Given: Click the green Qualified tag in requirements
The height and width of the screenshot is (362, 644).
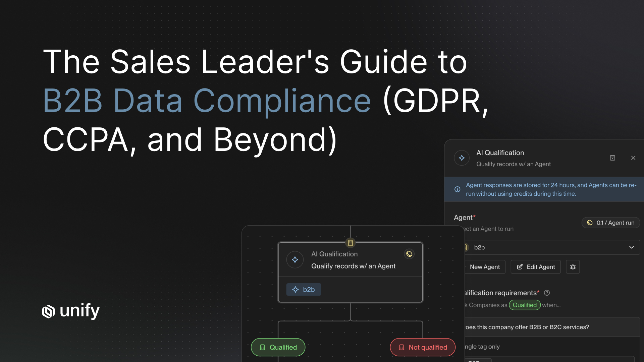Looking at the screenshot, I should (x=524, y=305).
